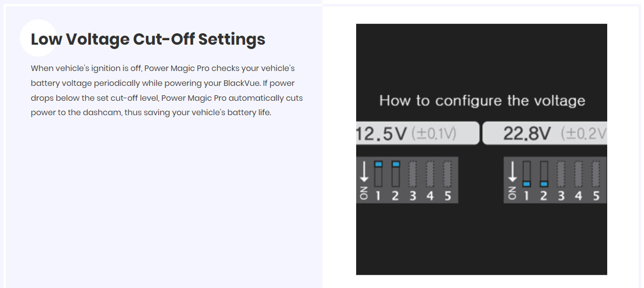Click the white circle behind the heading

pos(39,38)
